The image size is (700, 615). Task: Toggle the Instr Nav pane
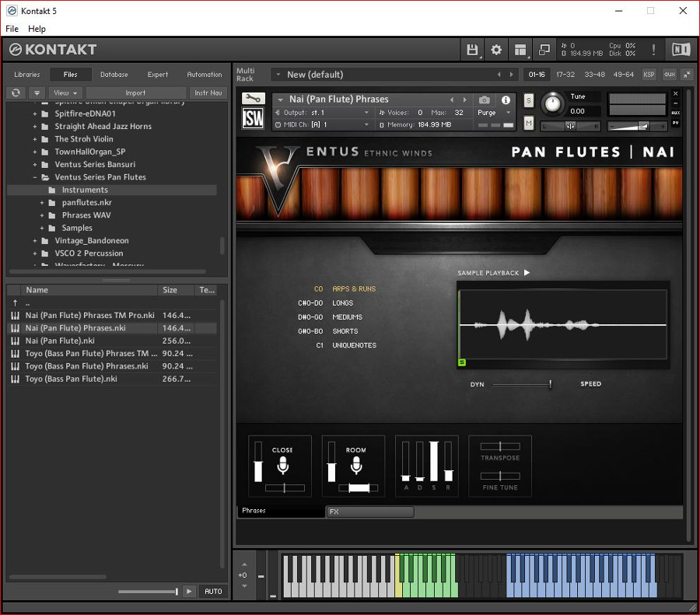point(208,93)
